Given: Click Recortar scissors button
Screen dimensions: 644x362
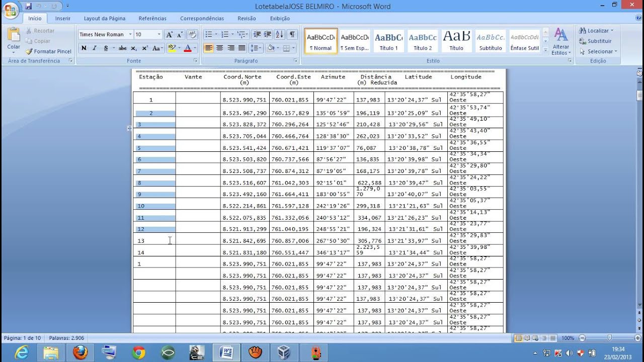Looking at the screenshot, I should [x=40, y=31].
